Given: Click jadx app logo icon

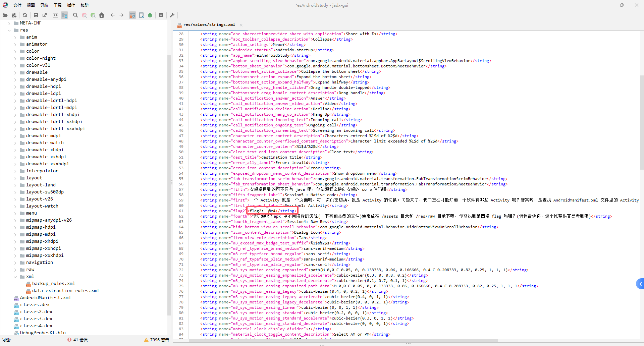Looking at the screenshot, I should 5,5.
